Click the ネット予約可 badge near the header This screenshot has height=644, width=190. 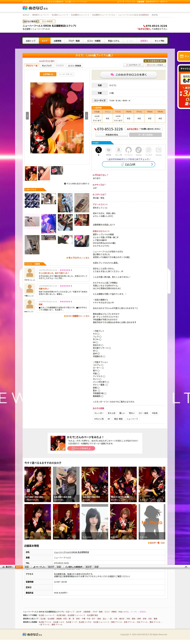tap(47, 21)
